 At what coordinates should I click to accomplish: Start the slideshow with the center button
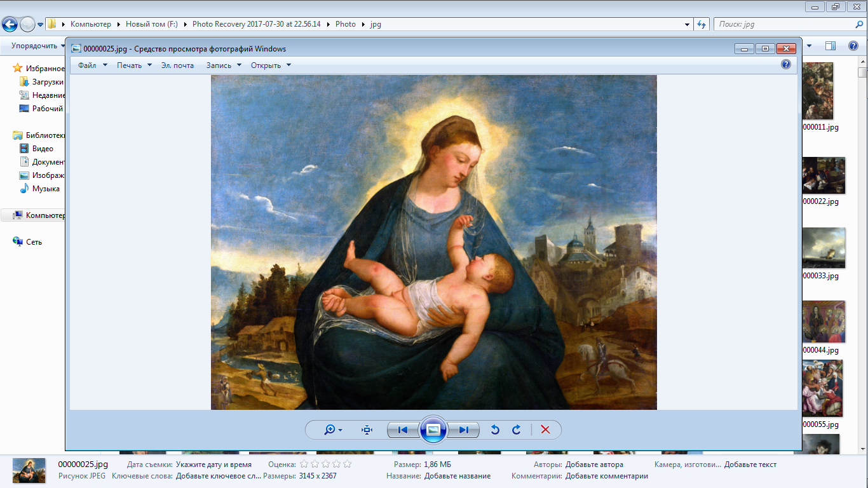(433, 430)
